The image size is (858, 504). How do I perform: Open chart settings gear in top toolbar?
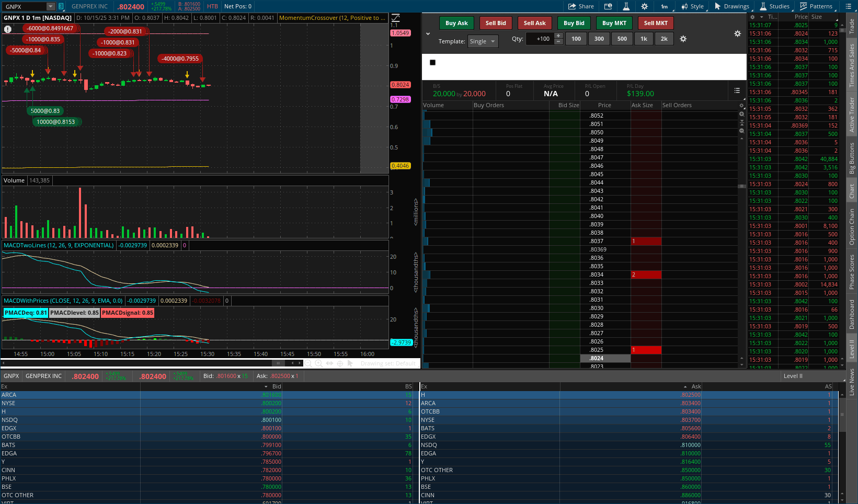click(644, 6)
